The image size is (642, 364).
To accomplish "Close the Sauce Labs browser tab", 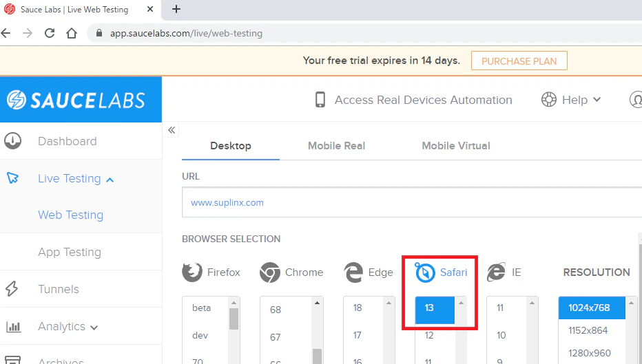I will [150, 9].
